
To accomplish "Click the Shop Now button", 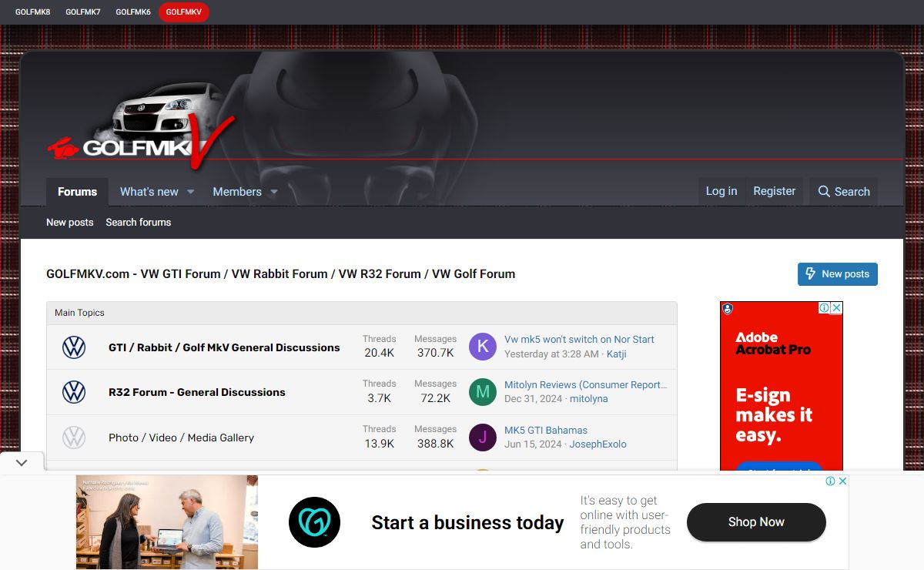I will tap(756, 522).
